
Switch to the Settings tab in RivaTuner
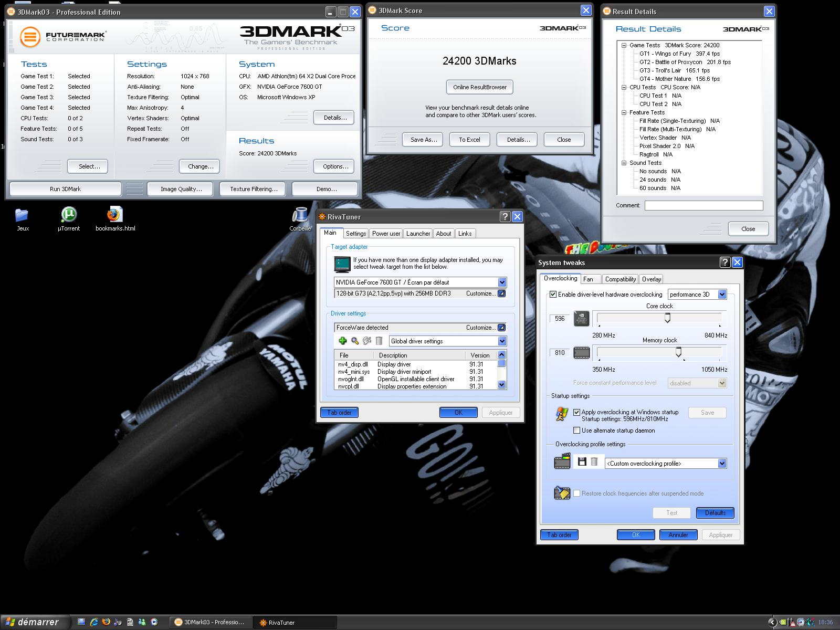click(356, 234)
